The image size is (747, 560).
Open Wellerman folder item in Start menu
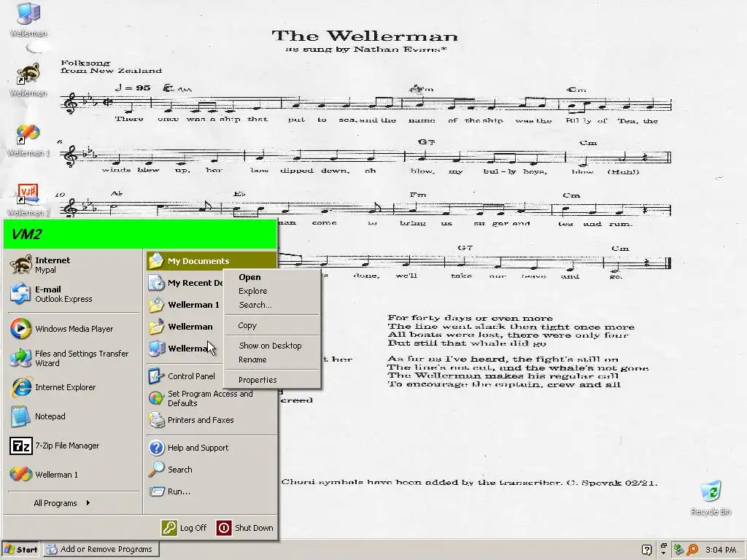(x=185, y=327)
